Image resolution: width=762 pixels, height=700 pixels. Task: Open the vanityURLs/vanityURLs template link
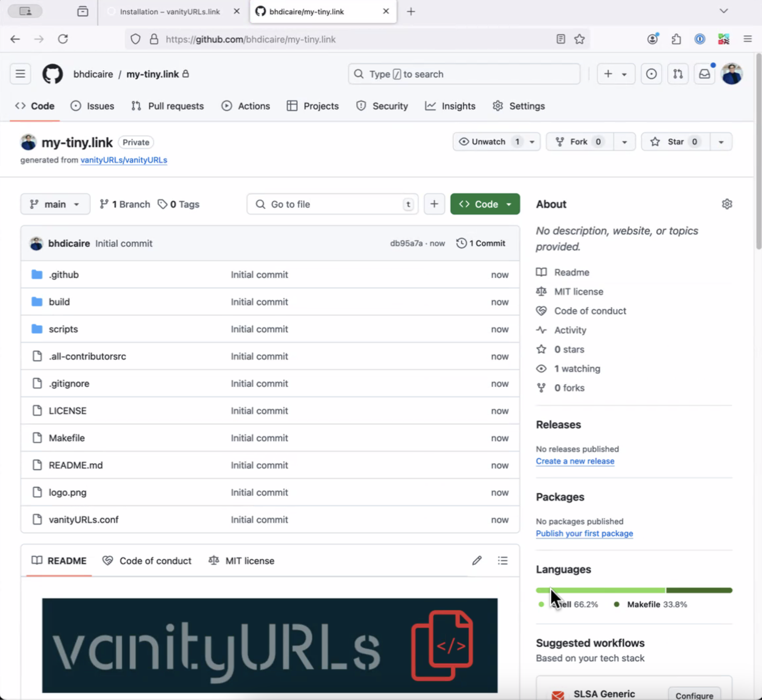click(x=124, y=160)
